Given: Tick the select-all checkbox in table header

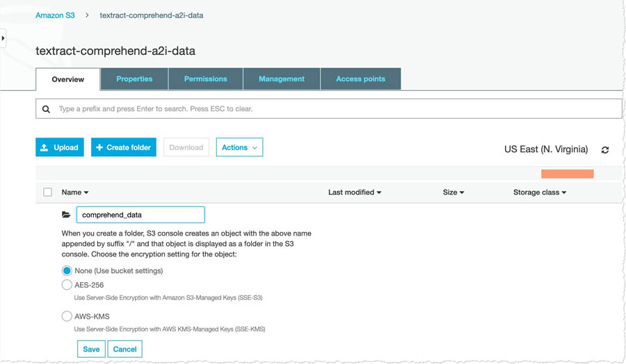Looking at the screenshot, I should point(47,192).
